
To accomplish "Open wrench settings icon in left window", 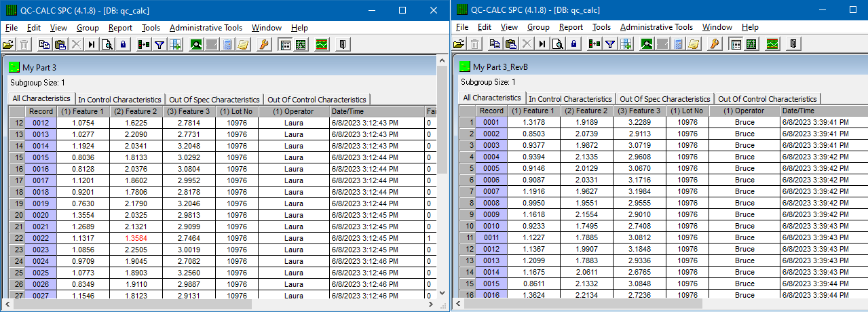I will 264,44.
